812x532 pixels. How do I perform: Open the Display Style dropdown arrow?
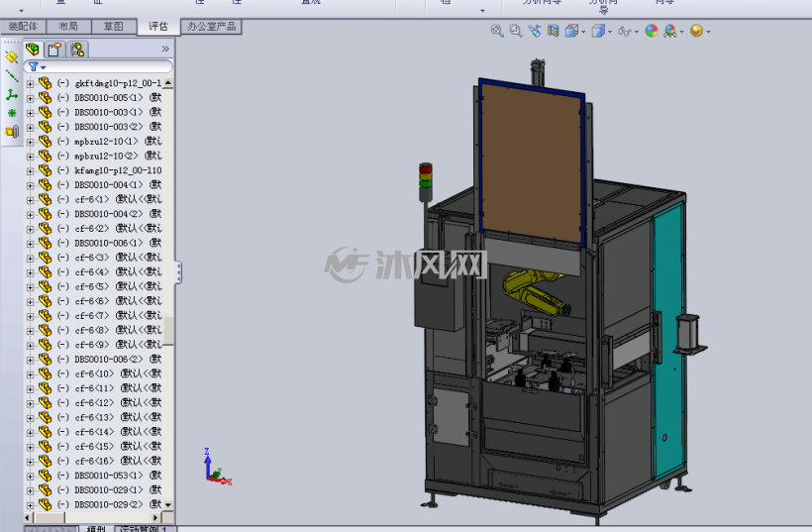click(610, 32)
